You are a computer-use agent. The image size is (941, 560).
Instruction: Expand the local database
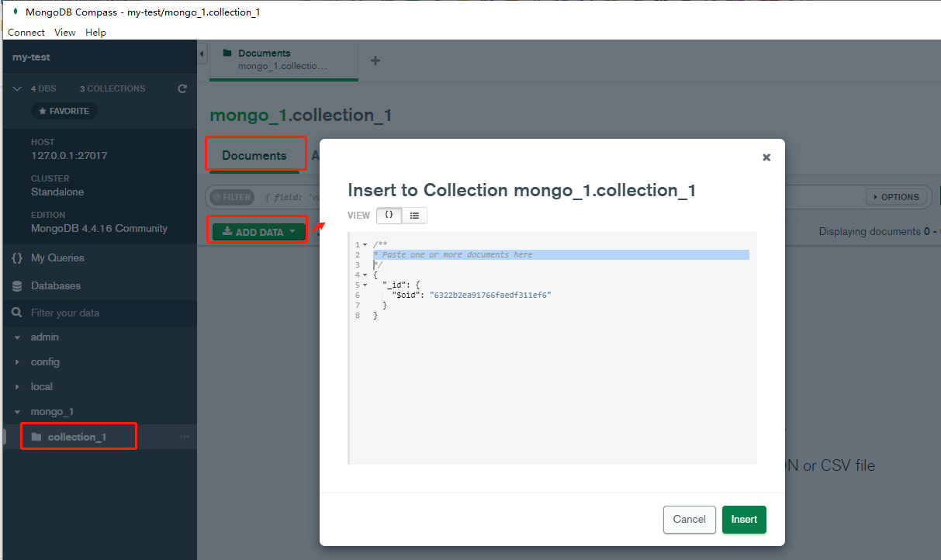17,387
